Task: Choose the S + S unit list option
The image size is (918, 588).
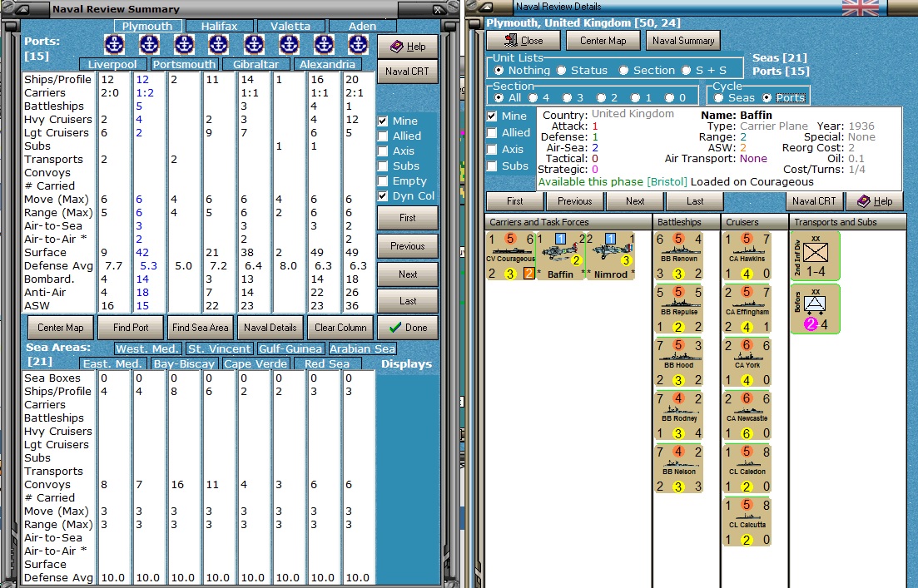Action: click(686, 70)
